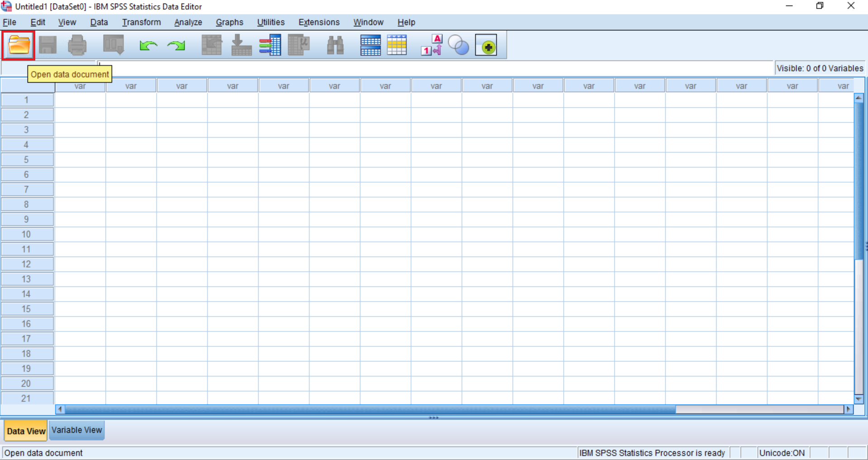Open the Extensions menu
Image resolution: width=868 pixels, height=460 pixels.
pos(319,22)
